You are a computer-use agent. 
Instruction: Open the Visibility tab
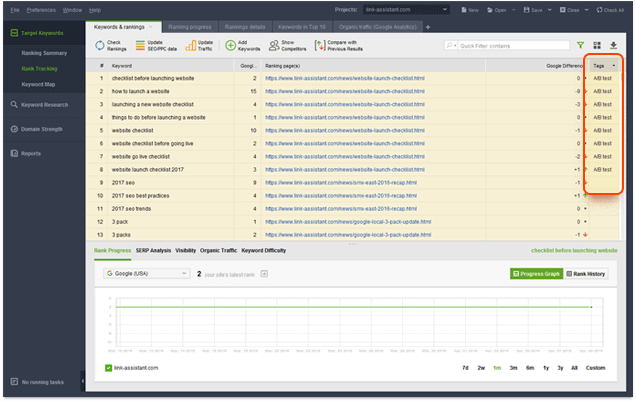185,250
